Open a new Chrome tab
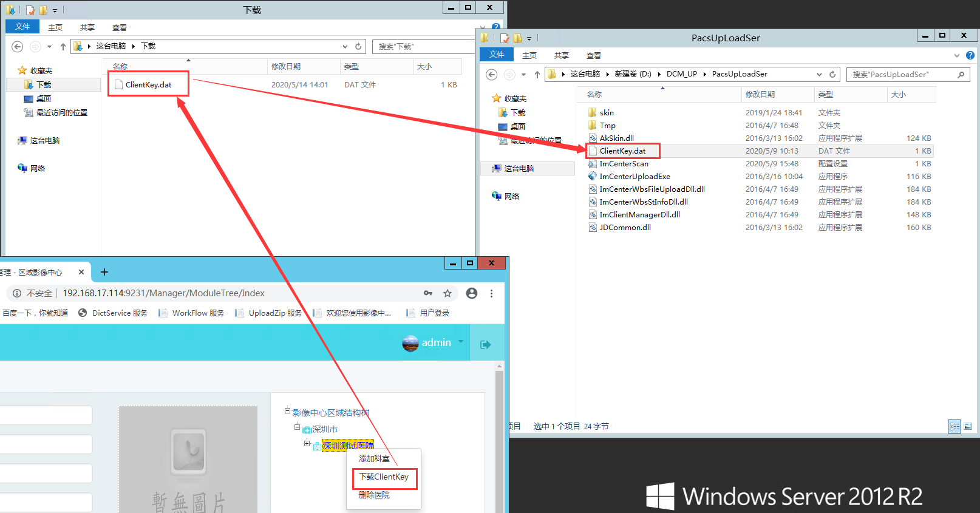This screenshot has height=513, width=980. 104,272
